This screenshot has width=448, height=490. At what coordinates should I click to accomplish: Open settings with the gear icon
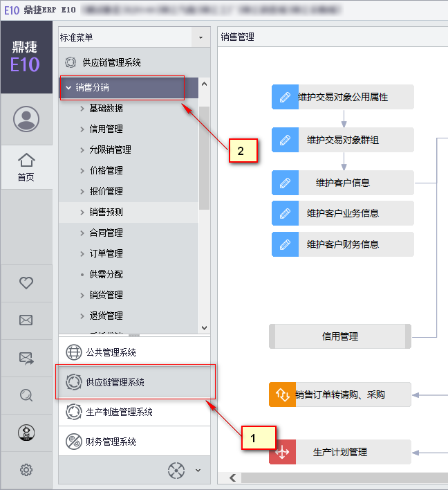[x=26, y=470]
